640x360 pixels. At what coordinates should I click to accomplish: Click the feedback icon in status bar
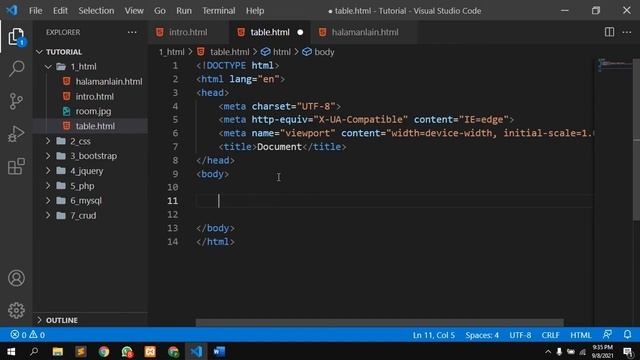607,335
